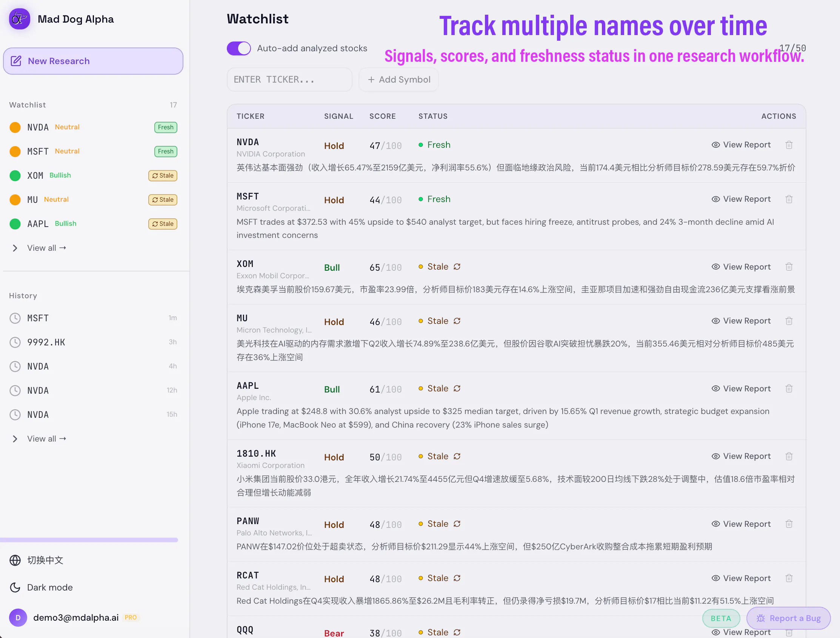Image resolution: width=840 pixels, height=638 pixels.
Task: Click Fresh badge for NVDA in sidebar
Action: pos(166,127)
